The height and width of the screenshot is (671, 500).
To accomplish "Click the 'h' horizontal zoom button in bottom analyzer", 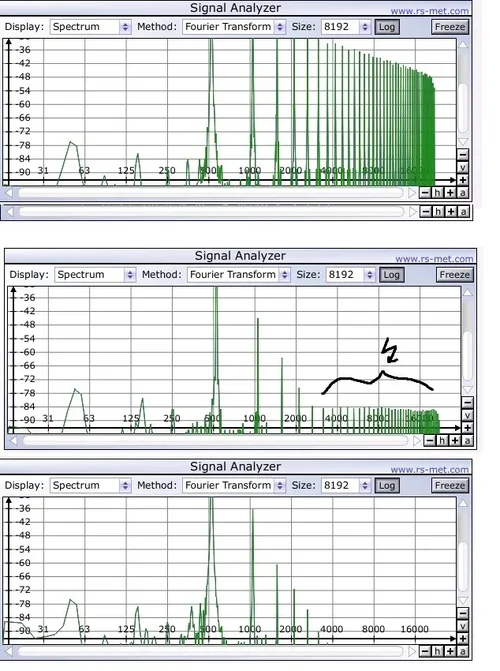I will 437,651.
